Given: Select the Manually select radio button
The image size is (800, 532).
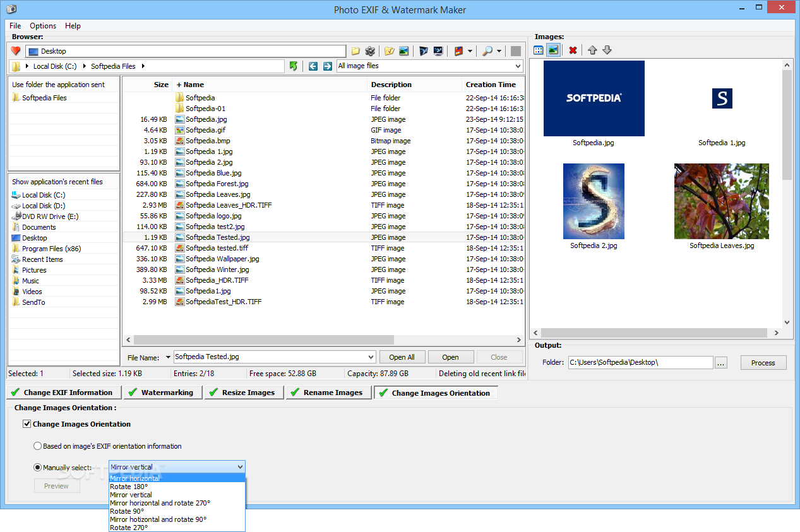Looking at the screenshot, I should click(x=37, y=468).
